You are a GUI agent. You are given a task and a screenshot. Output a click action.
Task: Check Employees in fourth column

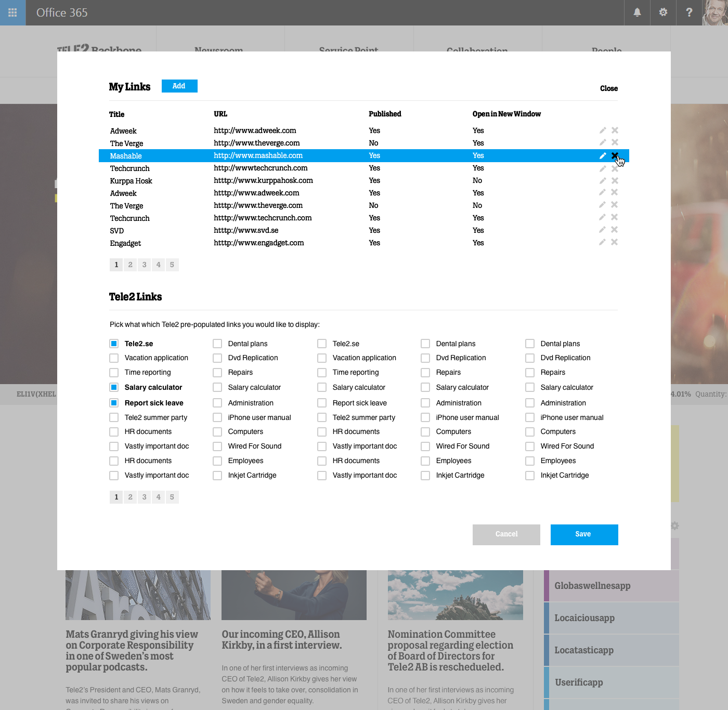pos(425,461)
